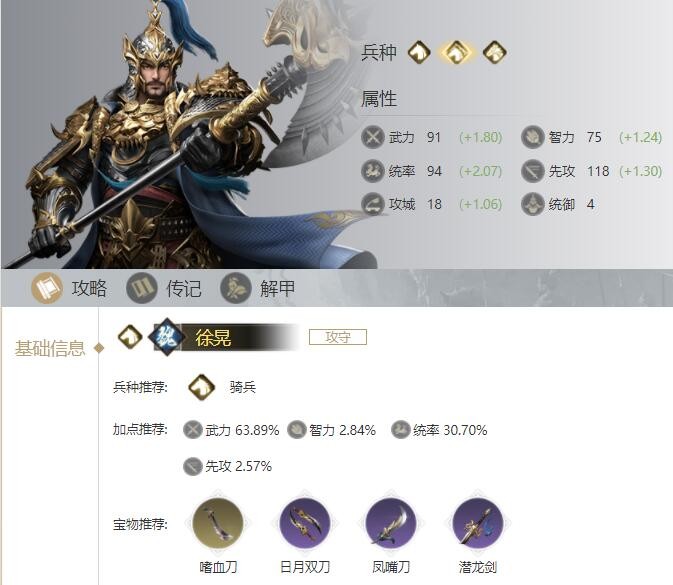Open the 解甲 tab
This screenshot has width=673, height=585.
click(x=258, y=288)
